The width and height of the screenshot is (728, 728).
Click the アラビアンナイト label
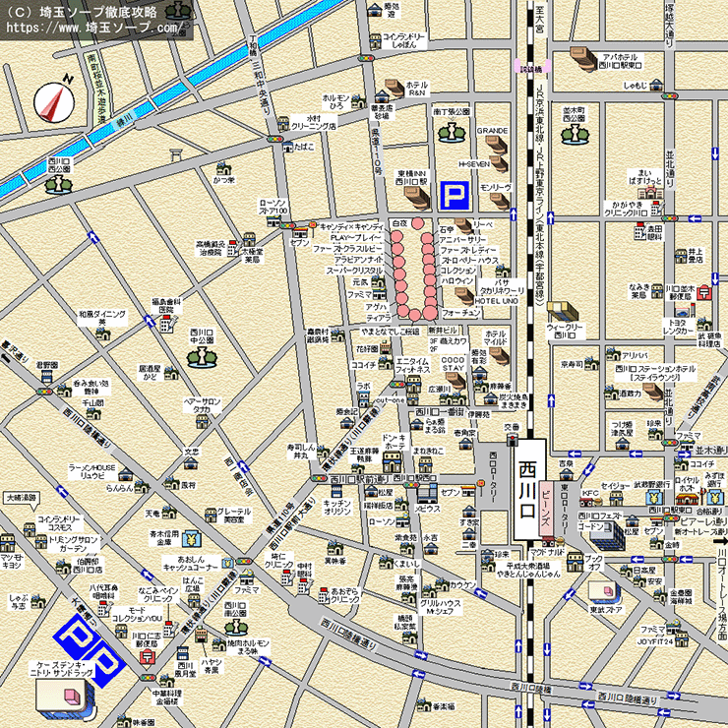click(x=359, y=260)
